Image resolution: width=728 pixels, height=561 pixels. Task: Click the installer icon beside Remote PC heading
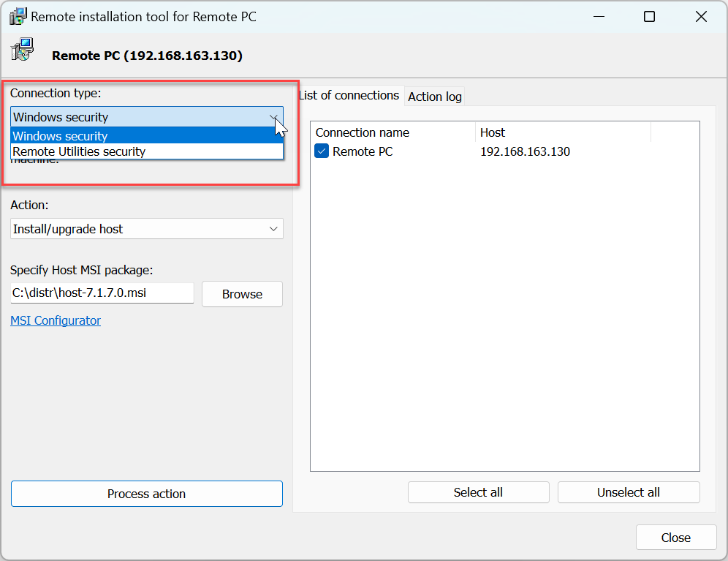pos(22,50)
